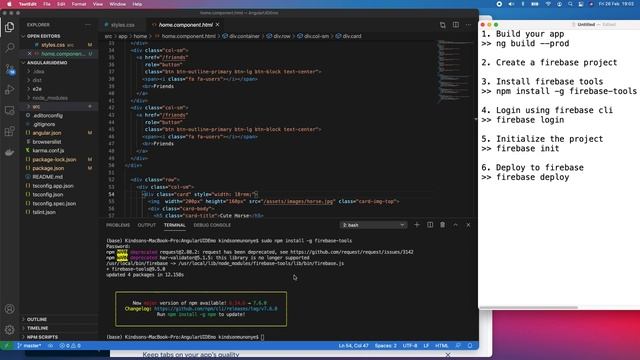
Task: Open the File menu in menu bar
Action: pos(47,4)
